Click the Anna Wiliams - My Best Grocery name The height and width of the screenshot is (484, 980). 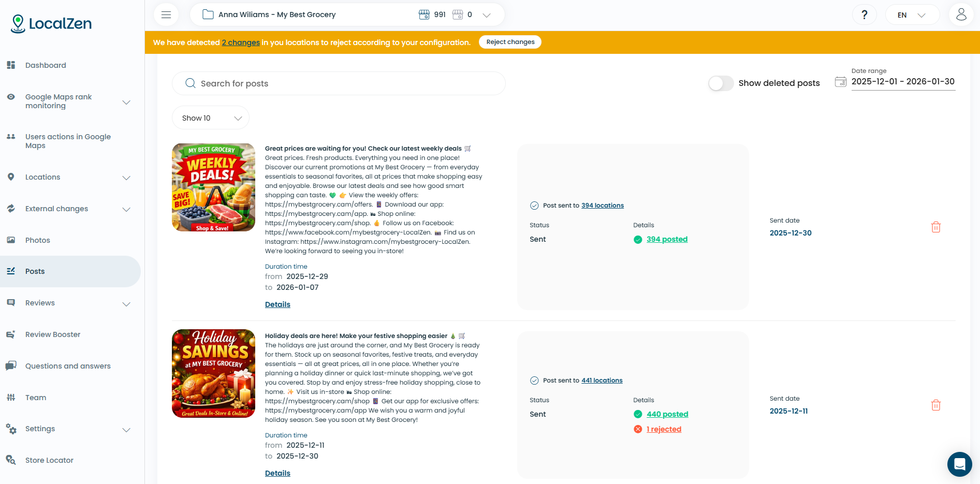point(277,14)
